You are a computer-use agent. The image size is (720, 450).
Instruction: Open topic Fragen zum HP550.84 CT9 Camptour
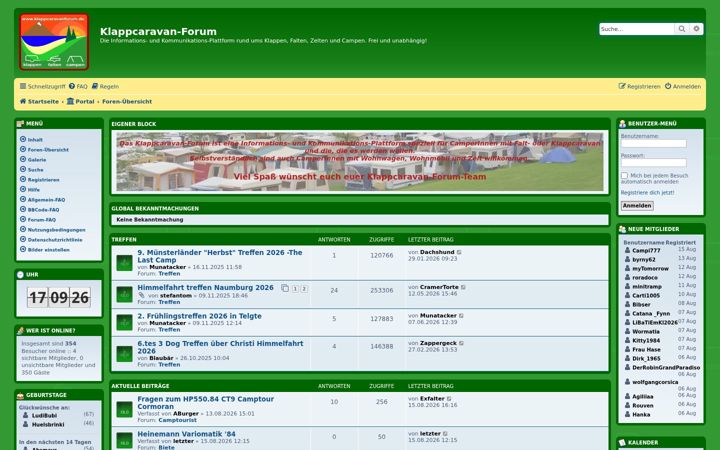coord(206,403)
